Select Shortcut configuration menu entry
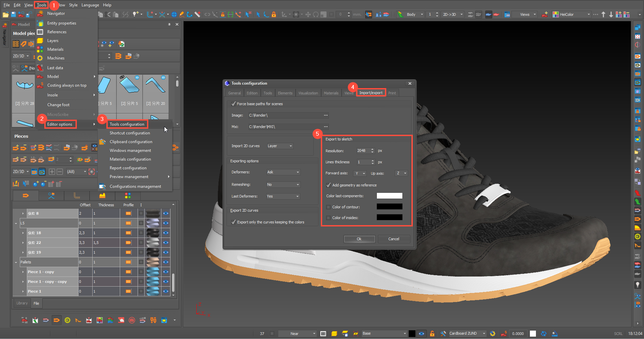Viewport: 644px width, 339px height. point(130,133)
